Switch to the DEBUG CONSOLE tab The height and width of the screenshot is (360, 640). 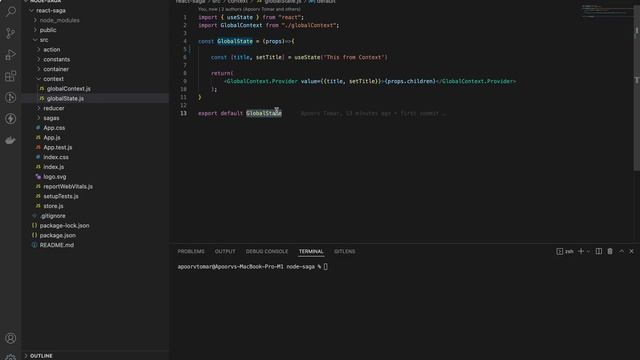(x=267, y=251)
